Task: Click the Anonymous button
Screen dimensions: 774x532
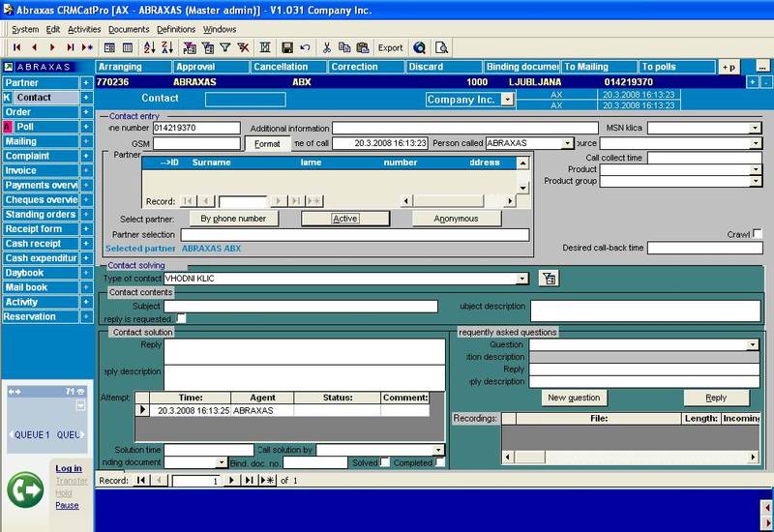Action: [x=456, y=219]
